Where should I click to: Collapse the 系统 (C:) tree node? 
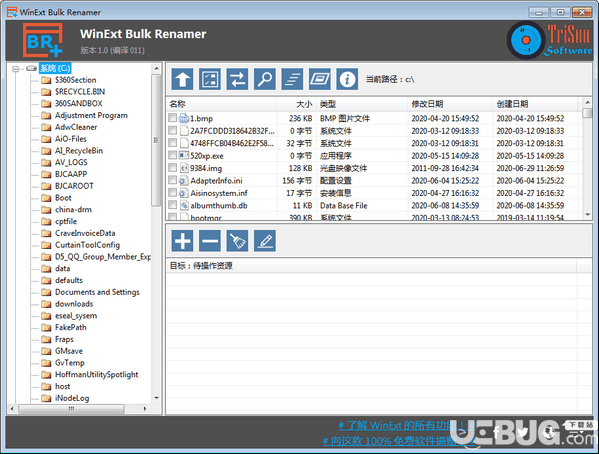(15, 69)
